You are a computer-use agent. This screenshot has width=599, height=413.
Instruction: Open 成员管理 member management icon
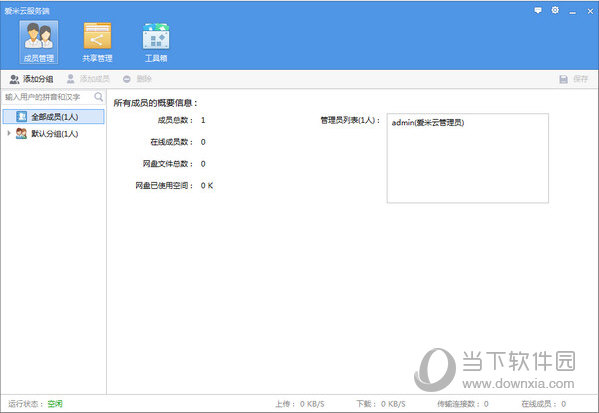pos(39,42)
